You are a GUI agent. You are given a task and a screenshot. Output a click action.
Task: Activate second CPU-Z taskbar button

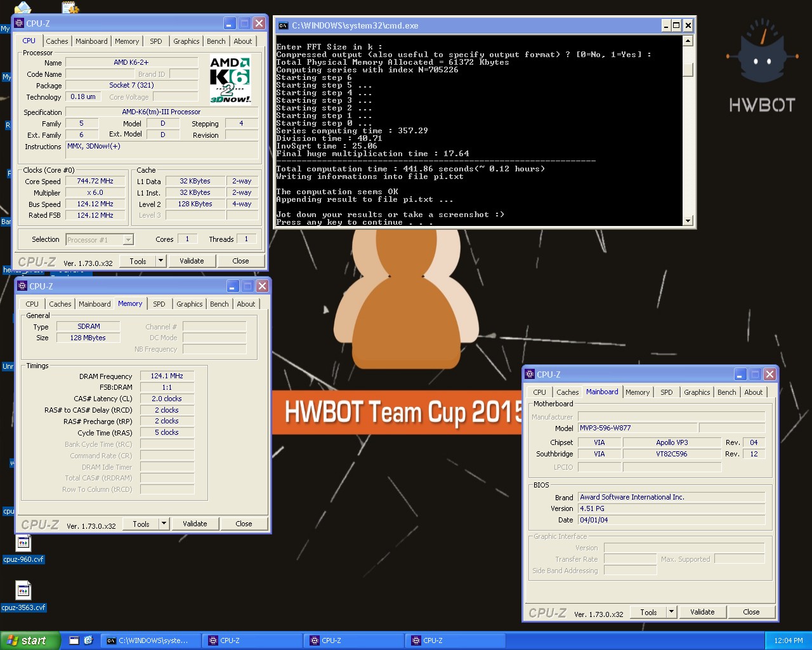point(354,640)
